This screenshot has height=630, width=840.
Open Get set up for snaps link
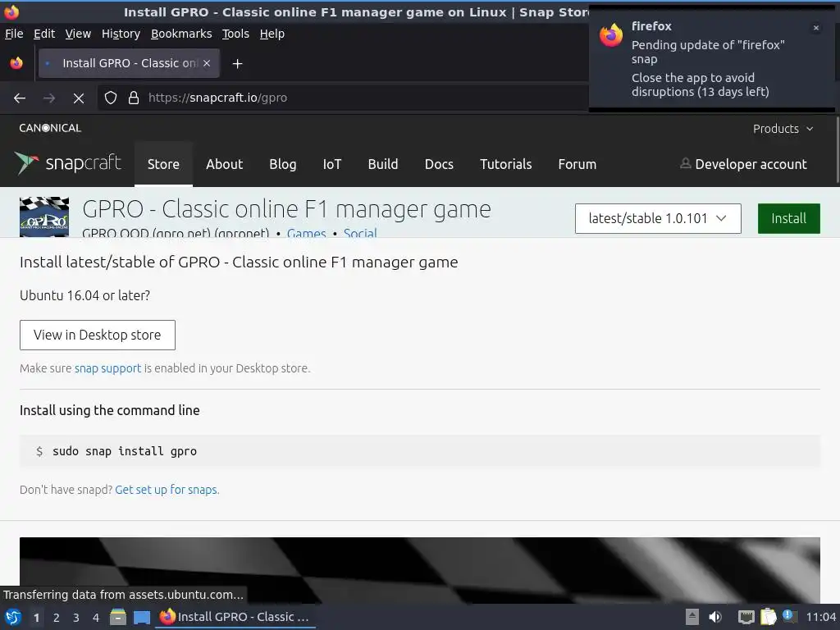click(166, 490)
